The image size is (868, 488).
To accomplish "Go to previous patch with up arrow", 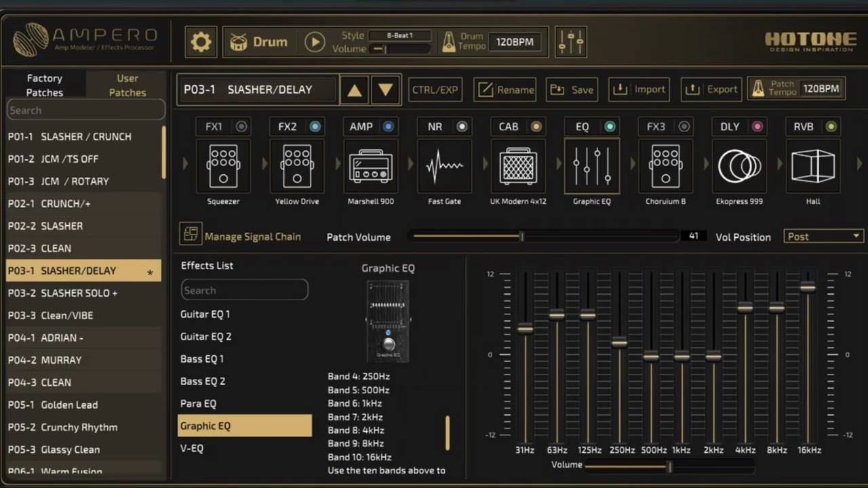I will [355, 89].
